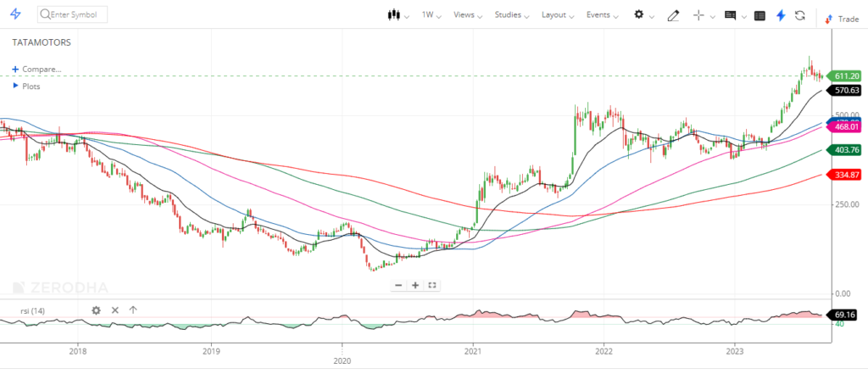
Task: Open RSI panel settings gear
Action: pos(97,310)
